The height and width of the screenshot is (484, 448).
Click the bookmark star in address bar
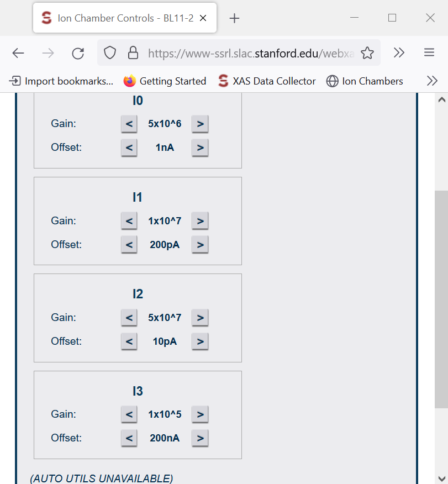366,52
